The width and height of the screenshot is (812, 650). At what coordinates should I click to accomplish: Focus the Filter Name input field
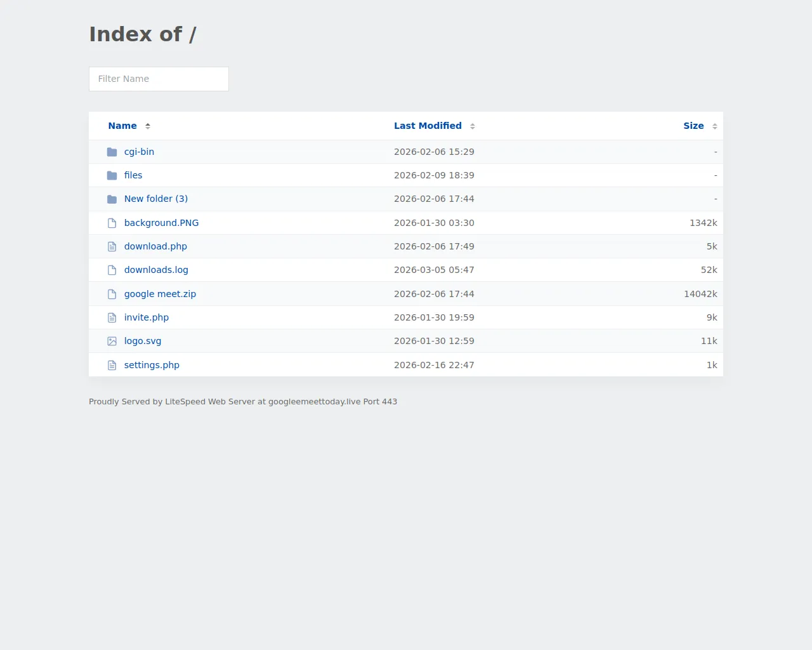[x=159, y=79]
